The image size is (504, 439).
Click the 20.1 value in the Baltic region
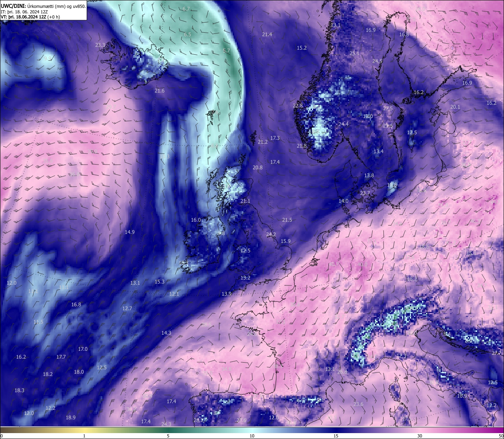click(x=455, y=107)
